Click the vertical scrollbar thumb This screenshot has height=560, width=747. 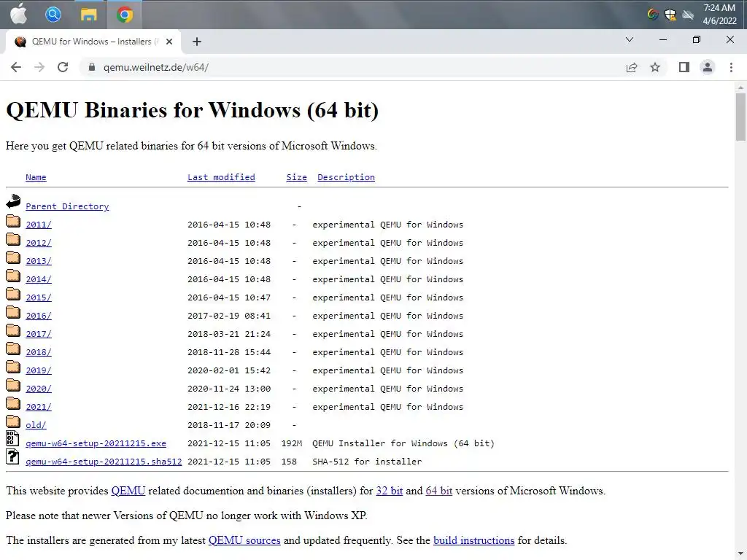click(740, 117)
